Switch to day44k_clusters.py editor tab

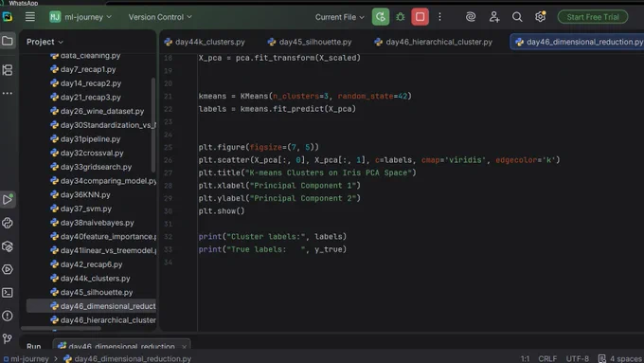tap(205, 42)
